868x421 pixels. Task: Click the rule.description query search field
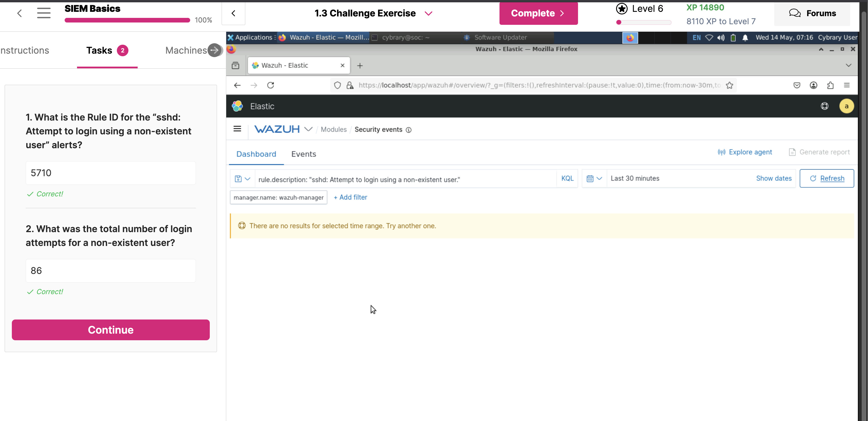404,180
